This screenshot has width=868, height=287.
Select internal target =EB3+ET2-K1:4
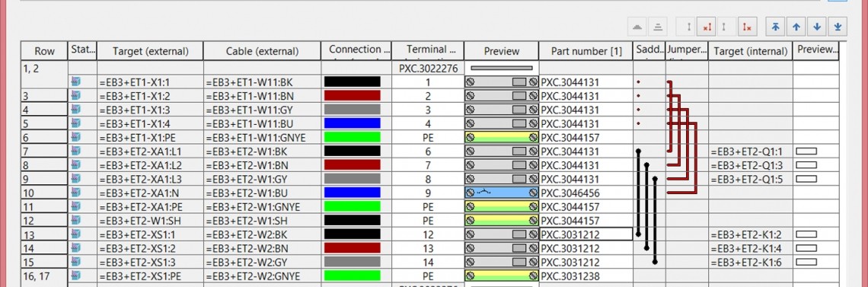click(x=751, y=247)
